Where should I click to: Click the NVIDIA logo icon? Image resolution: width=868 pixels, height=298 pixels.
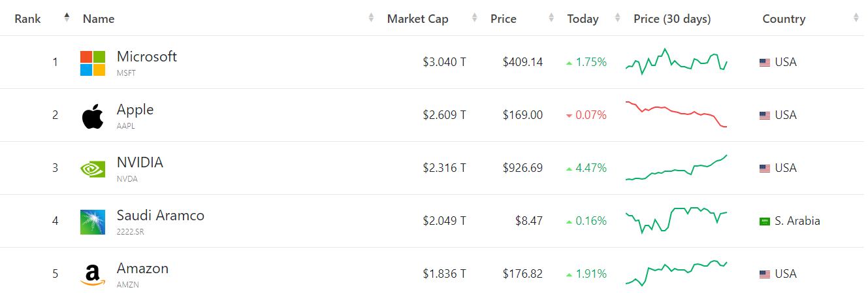93,169
